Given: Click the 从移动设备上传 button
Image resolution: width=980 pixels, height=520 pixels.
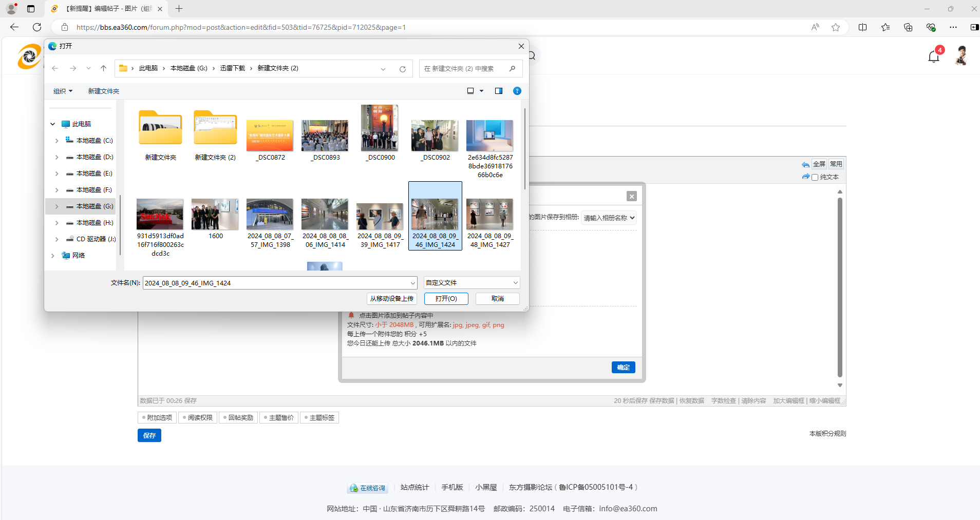Looking at the screenshot, I should pos(391,299).
